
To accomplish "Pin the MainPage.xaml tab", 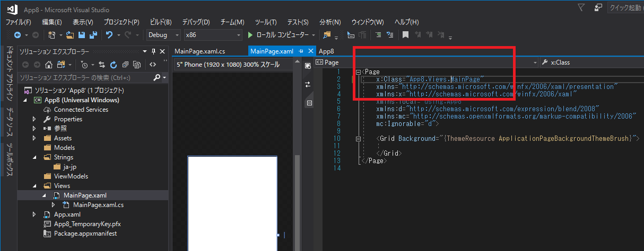I will click(301, 51).
